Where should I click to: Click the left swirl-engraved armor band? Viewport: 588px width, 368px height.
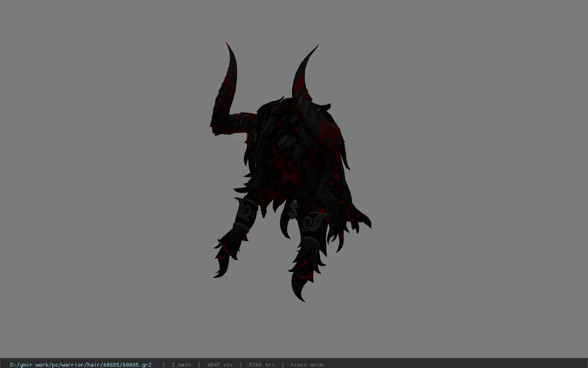click(x=246, y=212)
